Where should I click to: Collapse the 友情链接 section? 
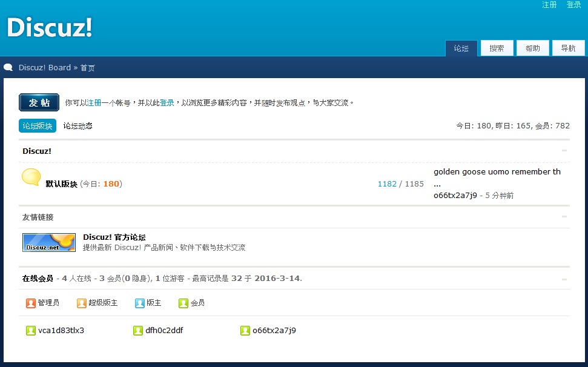click(564, 217)
